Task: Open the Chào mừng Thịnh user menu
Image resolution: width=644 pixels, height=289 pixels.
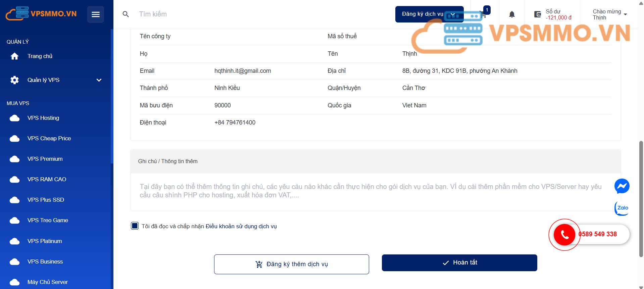Action: pyautogui.click(x=609, y=14)
